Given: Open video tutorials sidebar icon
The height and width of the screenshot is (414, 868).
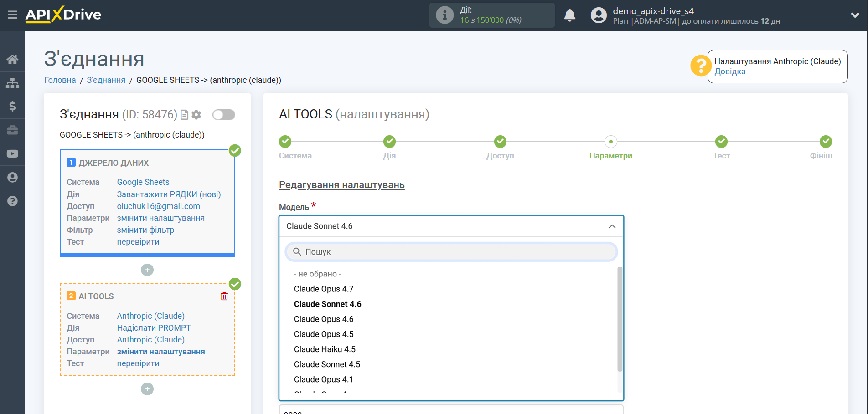Looking at the screenshot, I should tap(12, 154).
